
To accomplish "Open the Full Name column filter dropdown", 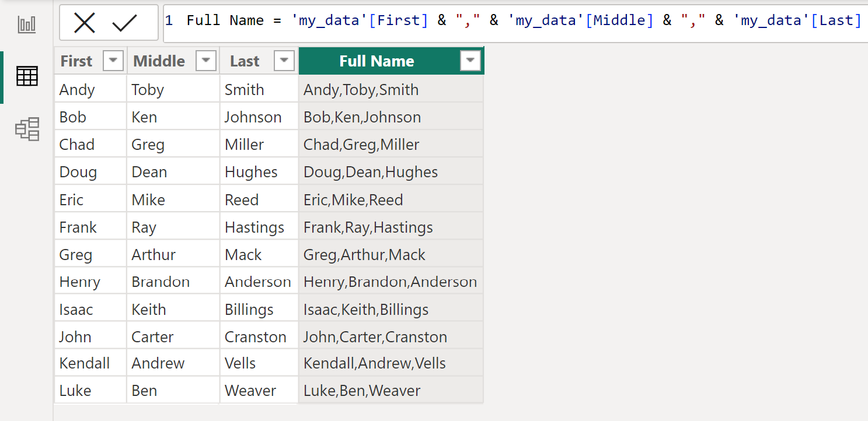I will click(470, 61).
